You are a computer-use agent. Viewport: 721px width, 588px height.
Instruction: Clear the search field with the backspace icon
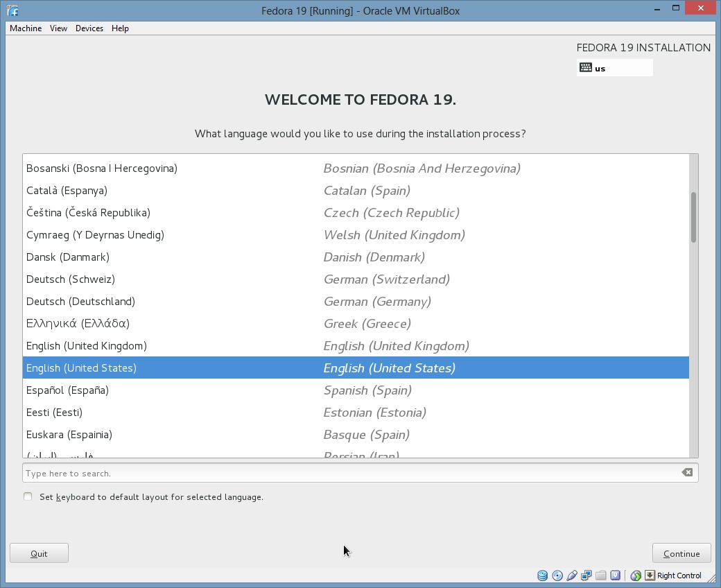pos(687,472)
